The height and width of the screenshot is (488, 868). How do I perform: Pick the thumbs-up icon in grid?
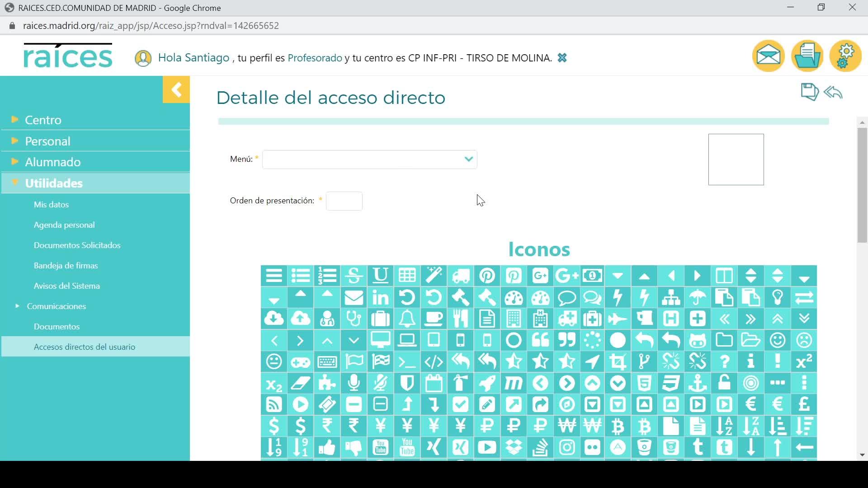(327, 448)
